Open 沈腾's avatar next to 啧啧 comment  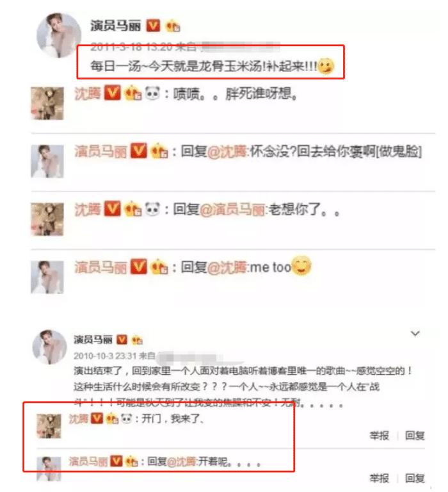pos(47,103)
